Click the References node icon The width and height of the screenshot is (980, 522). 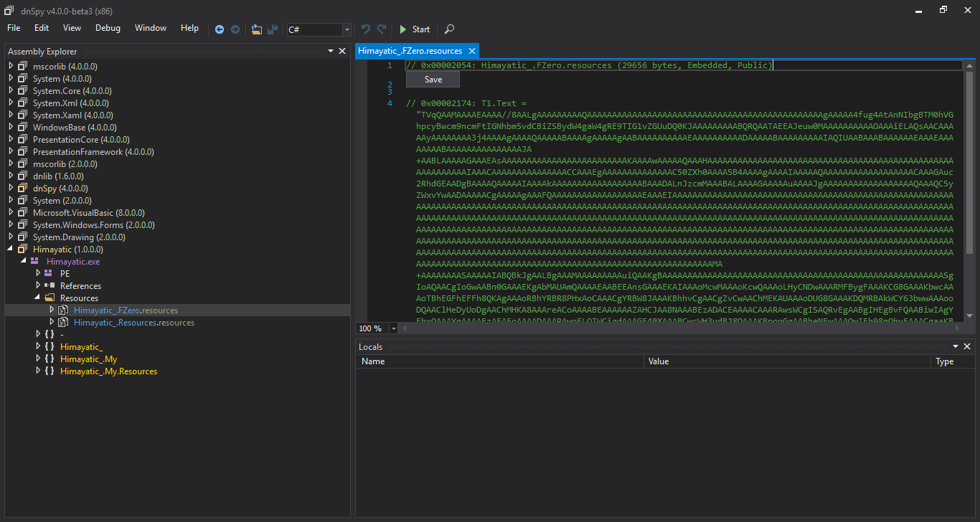click(x=49, y=286)
